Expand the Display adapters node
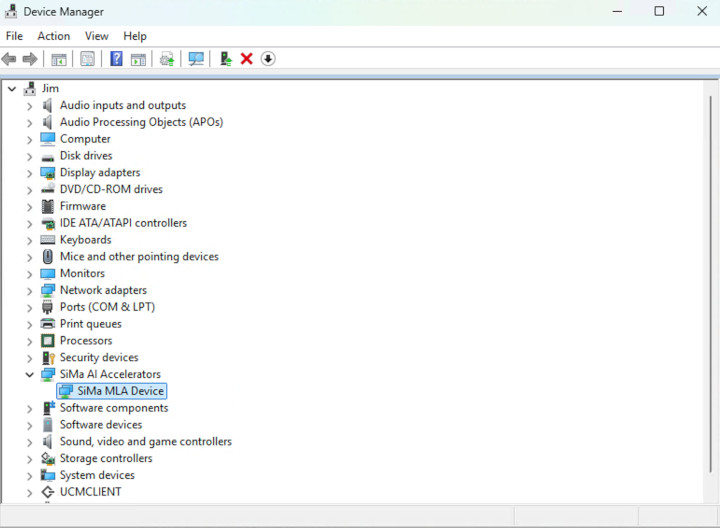This screenshot has width=720, height=528. click(29, 173)
